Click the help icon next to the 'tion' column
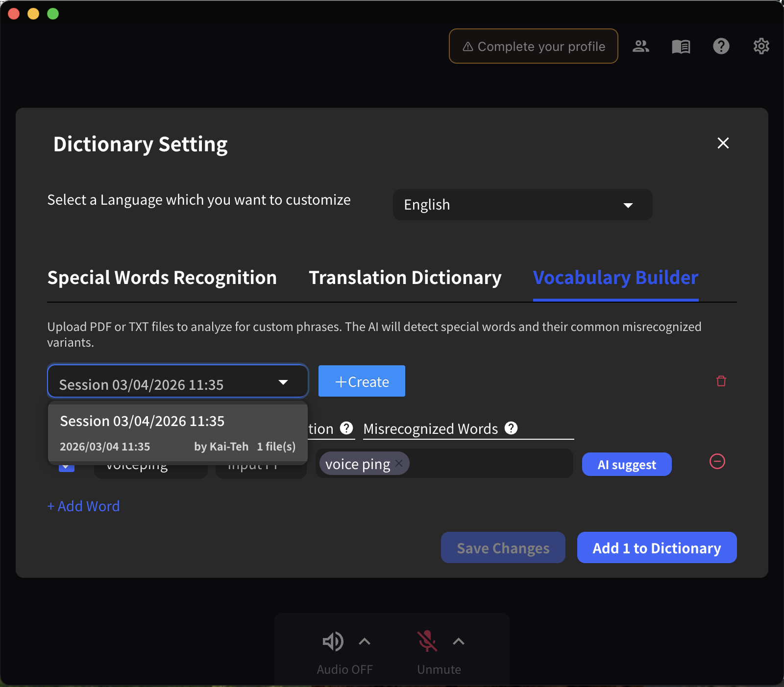 (x=346, y=428)
